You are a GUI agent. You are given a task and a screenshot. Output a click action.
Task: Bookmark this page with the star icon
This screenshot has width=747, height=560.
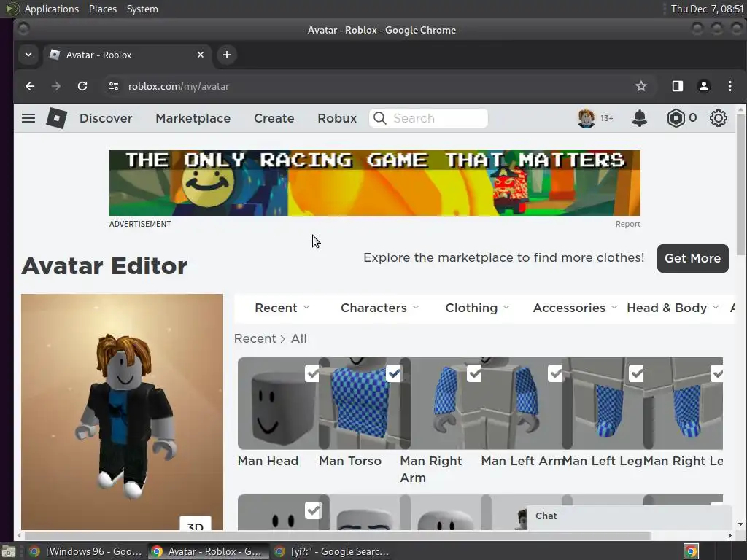coord(640,86)
